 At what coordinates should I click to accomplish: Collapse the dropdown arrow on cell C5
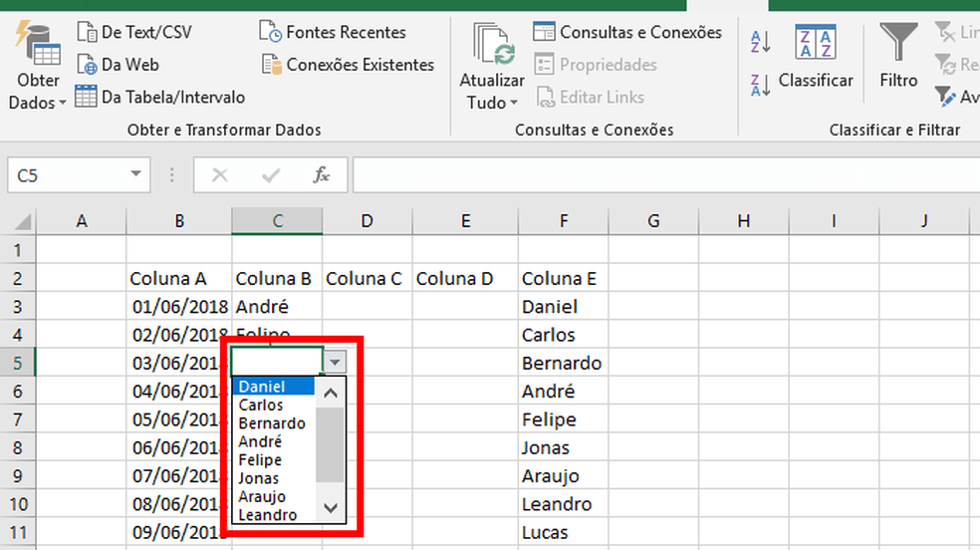(337, 362)
